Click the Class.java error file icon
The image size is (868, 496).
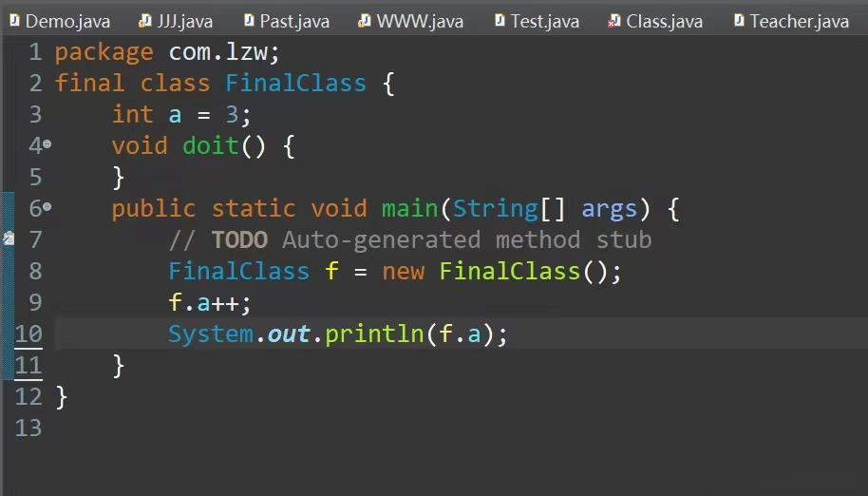613,21
